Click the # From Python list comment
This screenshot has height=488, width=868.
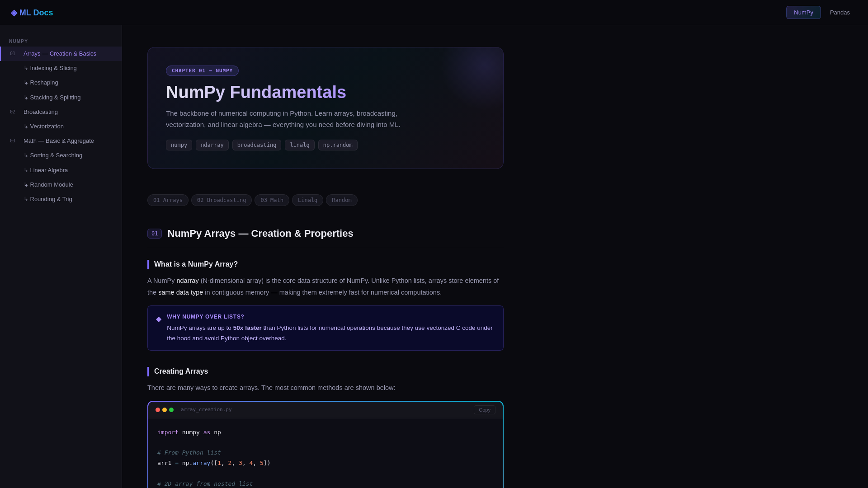click(189, 453)
